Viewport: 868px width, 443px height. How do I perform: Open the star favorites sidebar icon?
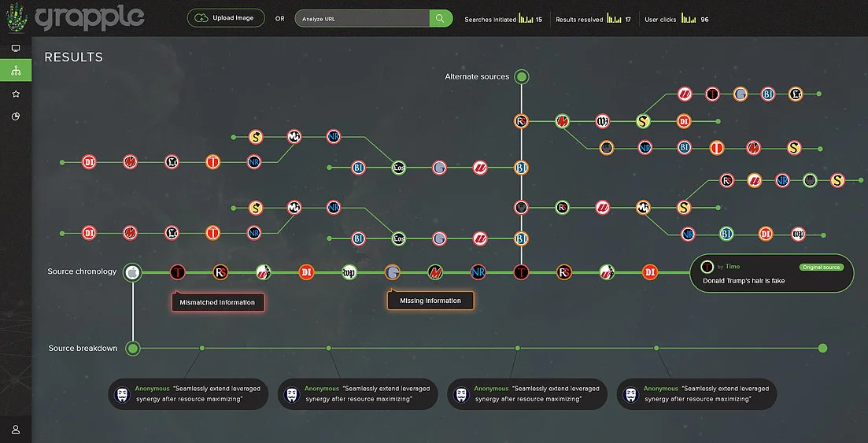pyautogui.click(x=16, y=94)
